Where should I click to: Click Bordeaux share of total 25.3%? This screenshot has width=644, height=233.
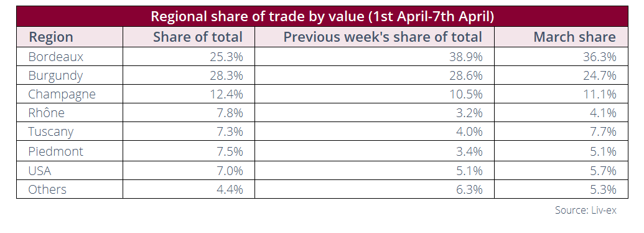point(226,57)
